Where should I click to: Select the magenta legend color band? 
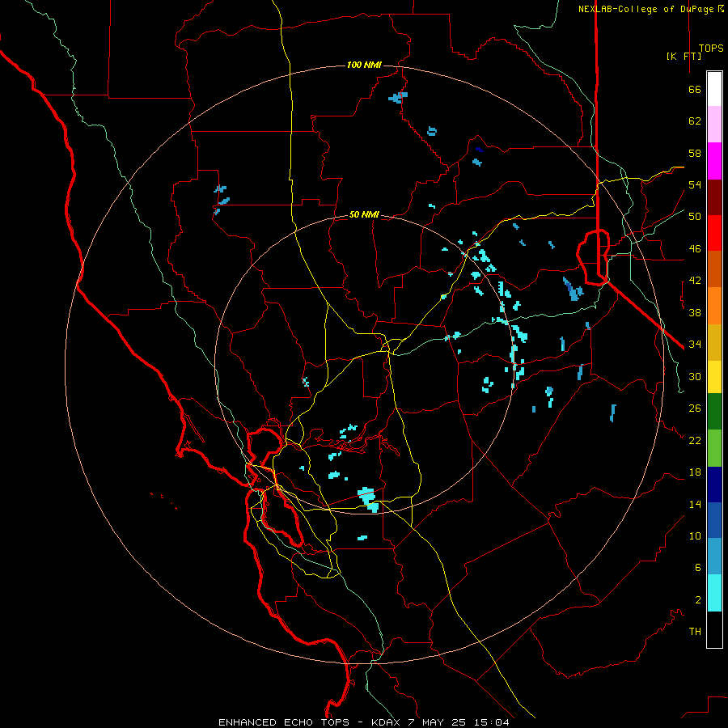pos(714,161)
